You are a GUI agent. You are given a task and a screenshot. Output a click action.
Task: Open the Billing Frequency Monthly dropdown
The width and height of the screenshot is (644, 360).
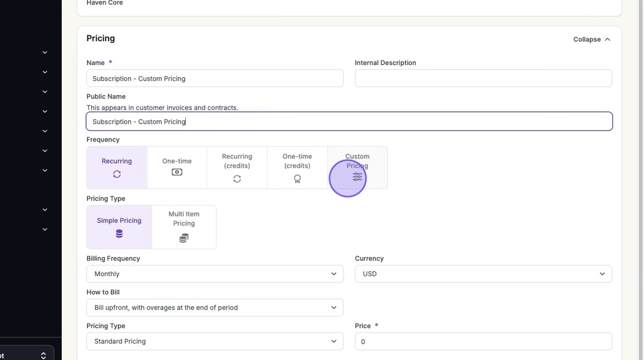click(x=215, y=274)
